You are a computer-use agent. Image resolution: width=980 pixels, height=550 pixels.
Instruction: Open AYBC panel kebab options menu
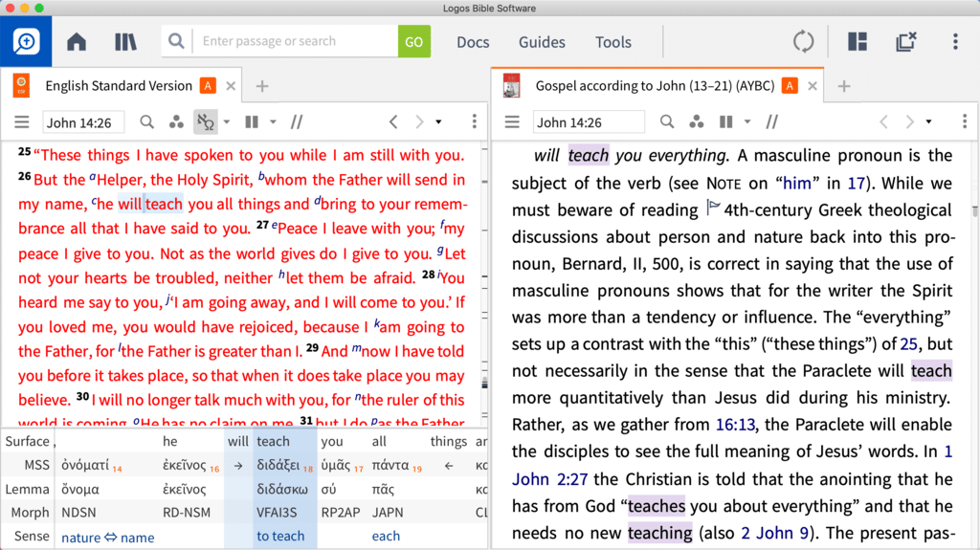click(965, 121)
